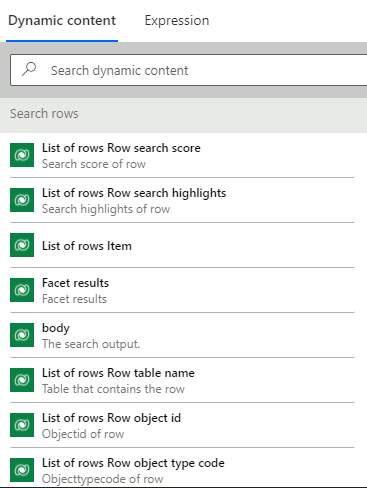Click description 'Search highlights of row'
Screen dimensions: 367x488
click(x=106, y=209)
